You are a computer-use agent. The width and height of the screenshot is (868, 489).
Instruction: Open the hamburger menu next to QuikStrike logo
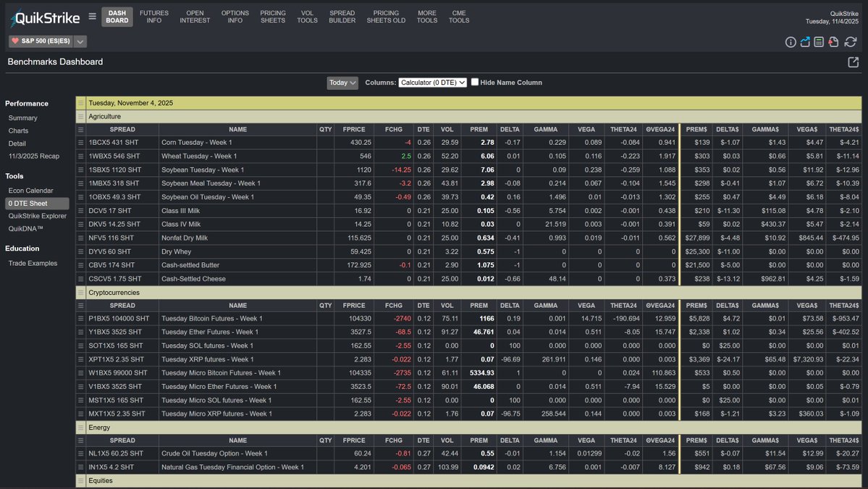coord(93,17)
